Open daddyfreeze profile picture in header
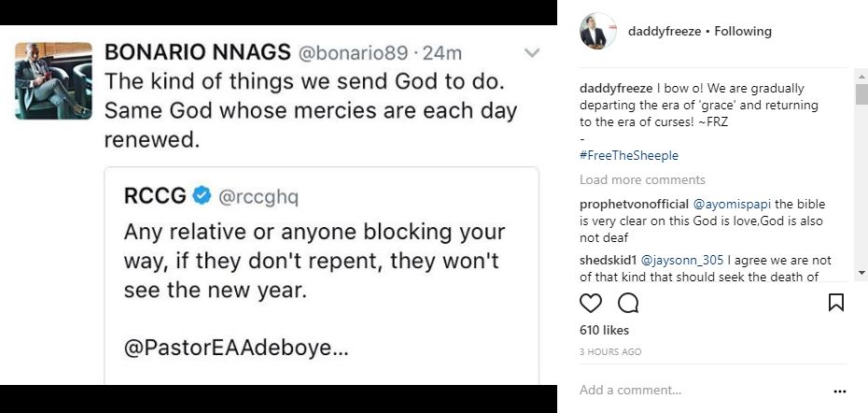 (x=597, y=31)
